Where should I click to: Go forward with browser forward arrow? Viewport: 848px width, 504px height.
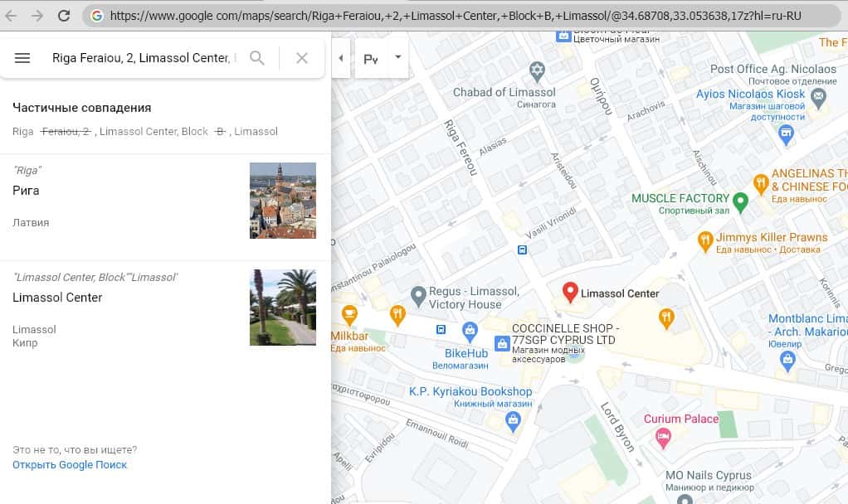(37, 16)
